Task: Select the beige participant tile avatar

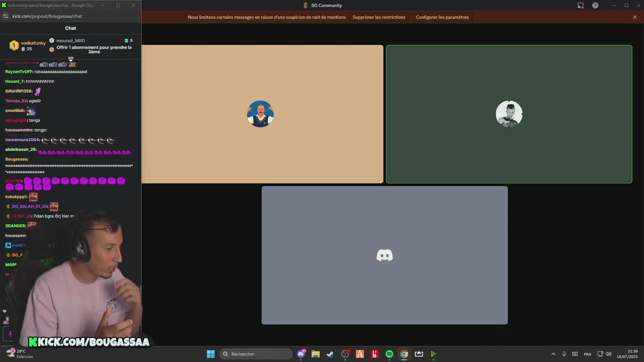Action: pos(260,114)
